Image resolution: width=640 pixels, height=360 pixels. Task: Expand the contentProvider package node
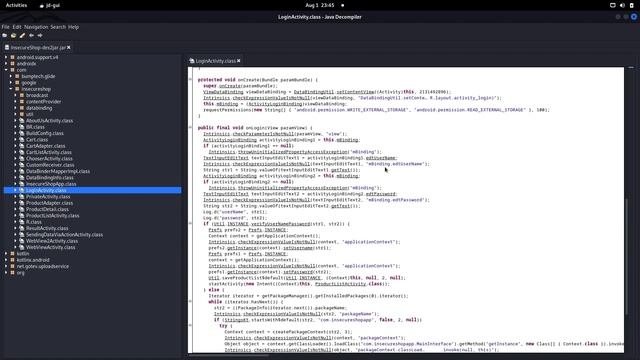tap(16, 102)
